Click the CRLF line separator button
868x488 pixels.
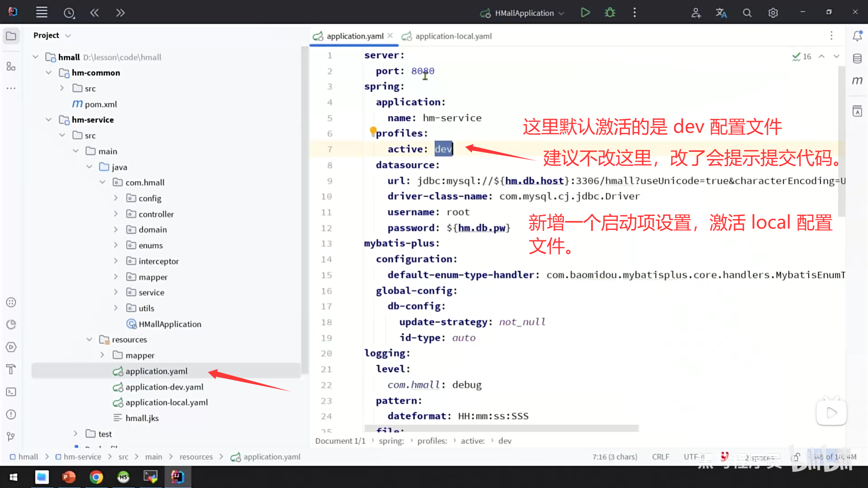(x=660, y=457)
